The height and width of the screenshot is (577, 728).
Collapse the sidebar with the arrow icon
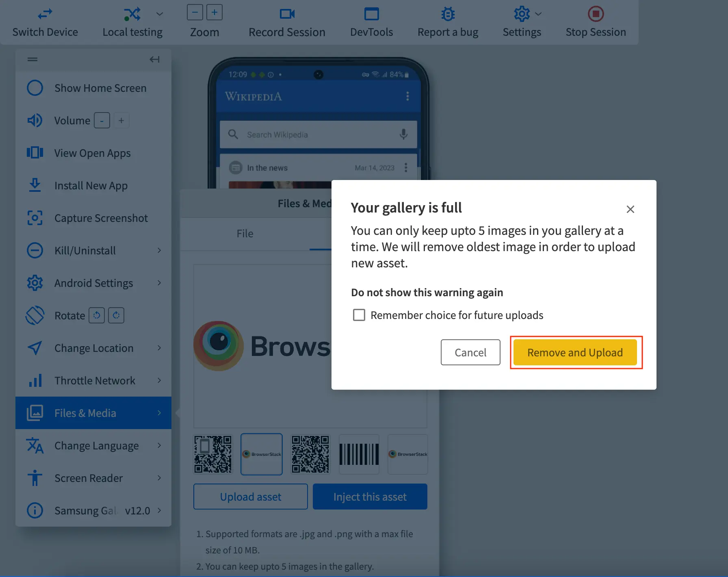(154, 59)
